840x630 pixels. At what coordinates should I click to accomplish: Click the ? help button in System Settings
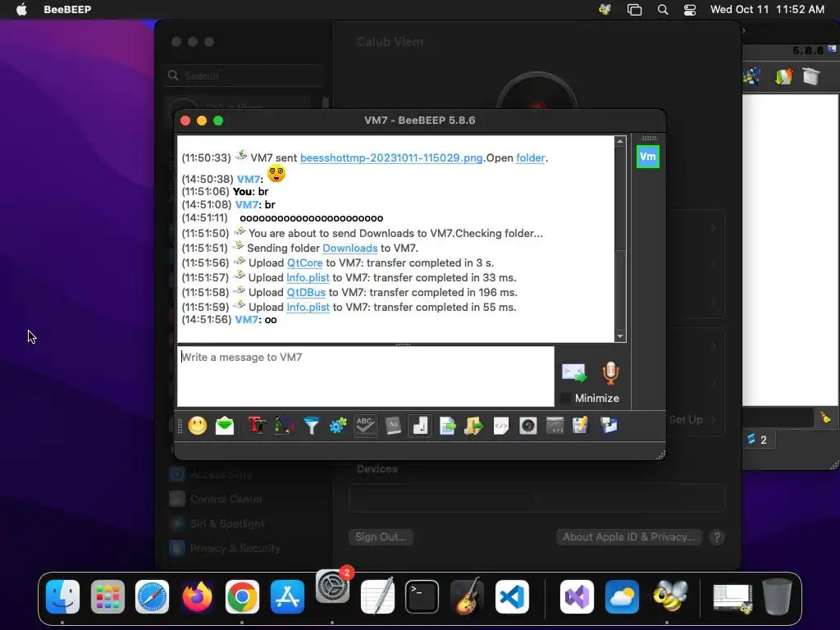(x=717, y=536)
